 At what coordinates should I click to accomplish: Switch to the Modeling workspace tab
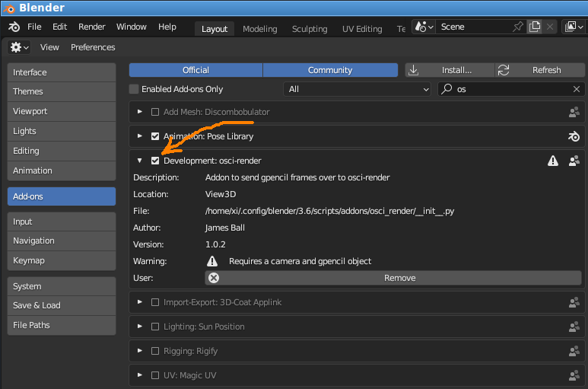pos(260,29)
